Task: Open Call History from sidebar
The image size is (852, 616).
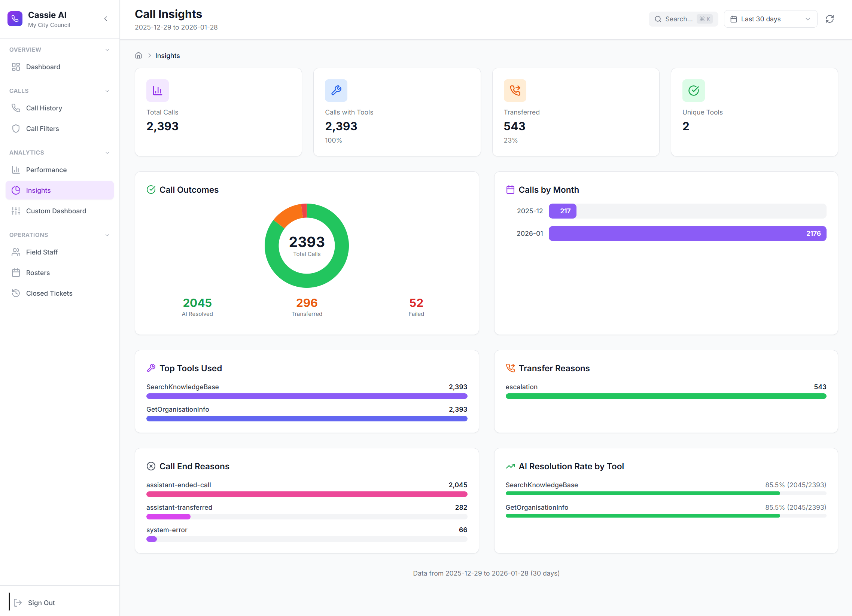Action: [60, 108]
